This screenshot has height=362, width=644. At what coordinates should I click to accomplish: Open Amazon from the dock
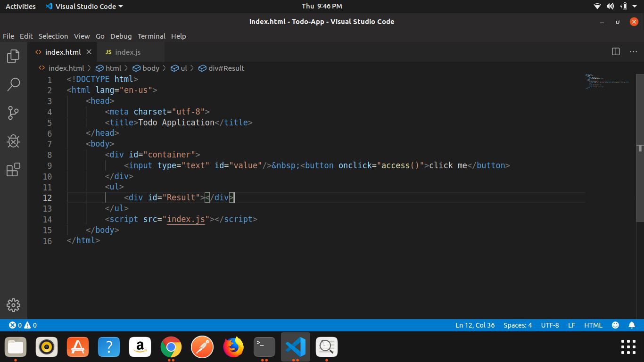(x=140, y=347)
